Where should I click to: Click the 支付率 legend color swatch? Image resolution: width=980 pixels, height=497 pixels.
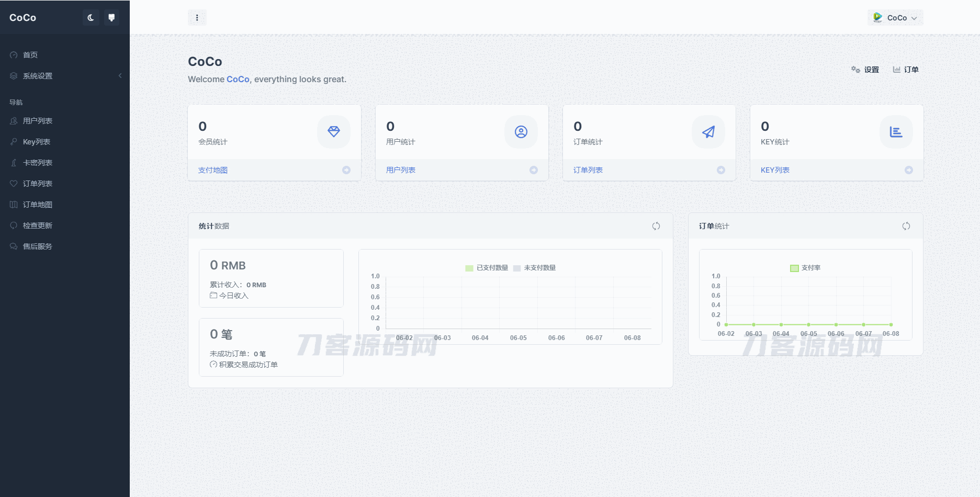[794, 268]
